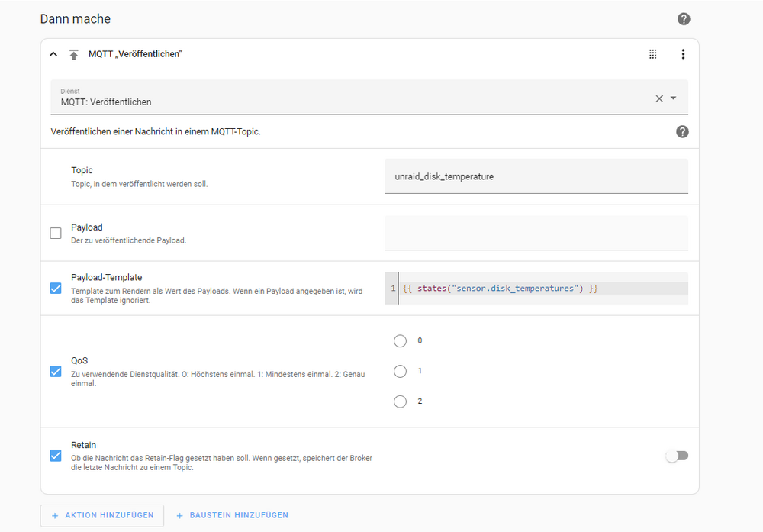Uncheck the Payload-Template checkbox
The width and height of the screenshot is (763, 532).
[x=56, y=289]
